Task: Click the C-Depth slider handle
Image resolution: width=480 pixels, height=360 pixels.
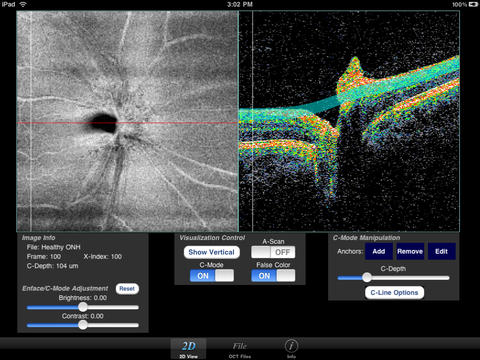Action: tap(367, 277)
